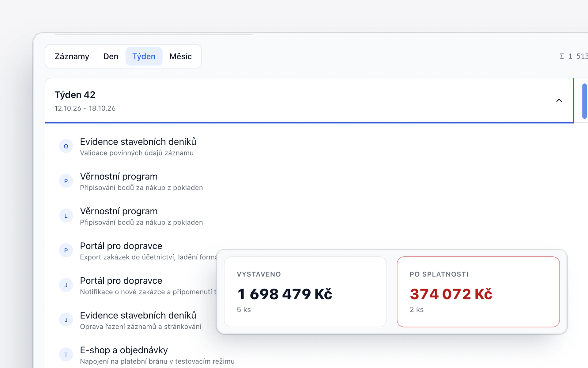Click the Po splatnosti card
Screen dimensions: 588x368
click(478, 292)
